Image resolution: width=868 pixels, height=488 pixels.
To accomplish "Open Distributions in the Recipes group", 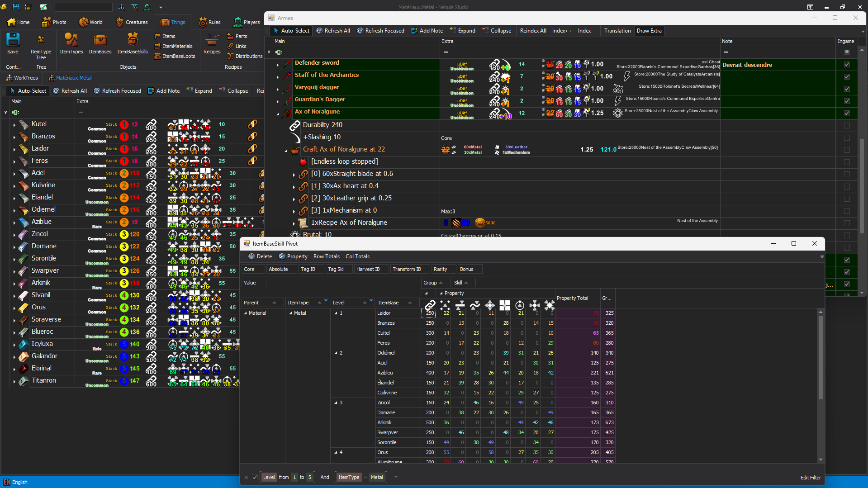I will 245,56.
